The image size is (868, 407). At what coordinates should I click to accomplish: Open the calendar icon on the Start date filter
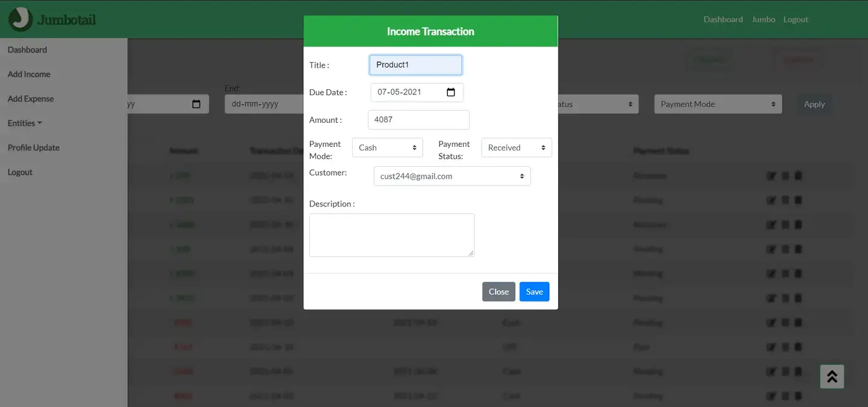tap(197, 104)
